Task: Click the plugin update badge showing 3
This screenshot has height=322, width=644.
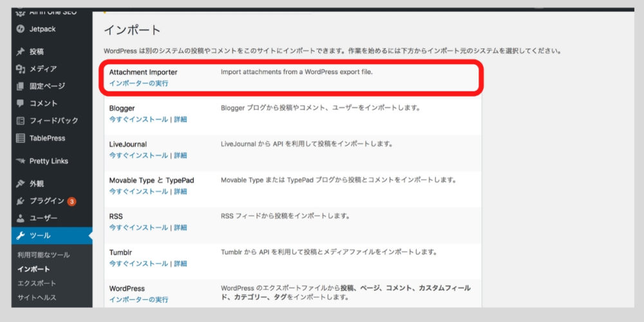Action: [x=71, y=201]
